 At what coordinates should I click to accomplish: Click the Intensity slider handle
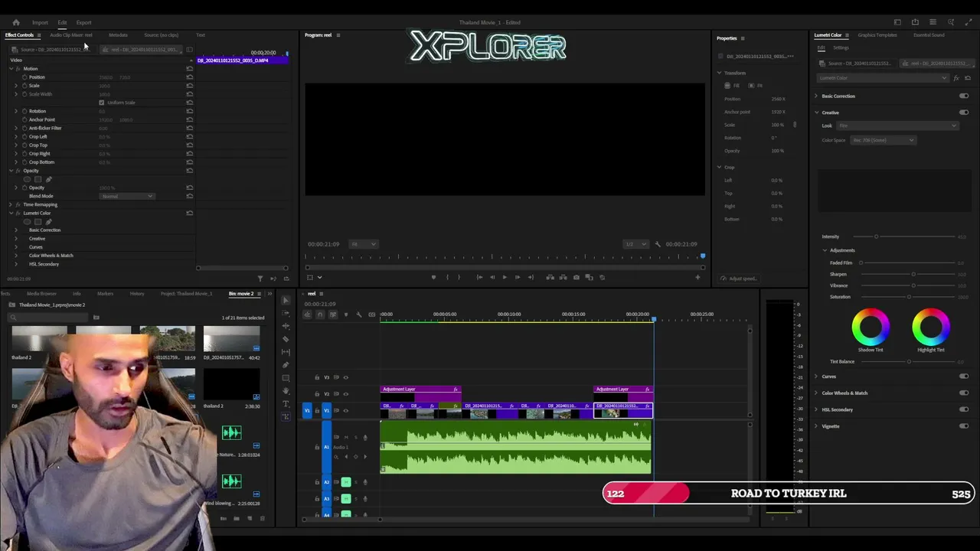coord(876,236)
